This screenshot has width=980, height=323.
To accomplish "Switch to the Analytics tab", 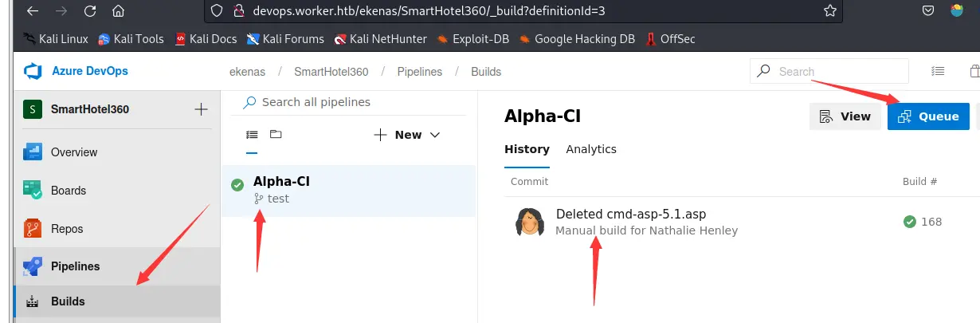I will click(x=591, y=149).
